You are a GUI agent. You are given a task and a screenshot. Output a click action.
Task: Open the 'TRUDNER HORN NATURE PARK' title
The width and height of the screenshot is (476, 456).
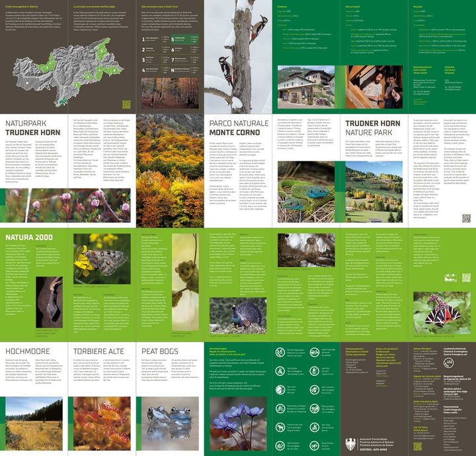pyautogui.click(x=372, y=128)
